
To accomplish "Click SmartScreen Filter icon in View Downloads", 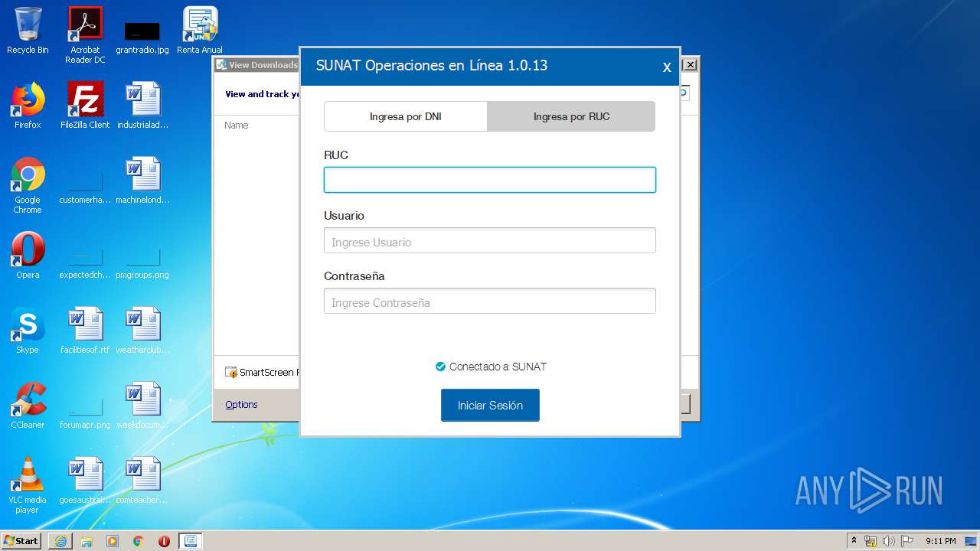I will [231, 372].
